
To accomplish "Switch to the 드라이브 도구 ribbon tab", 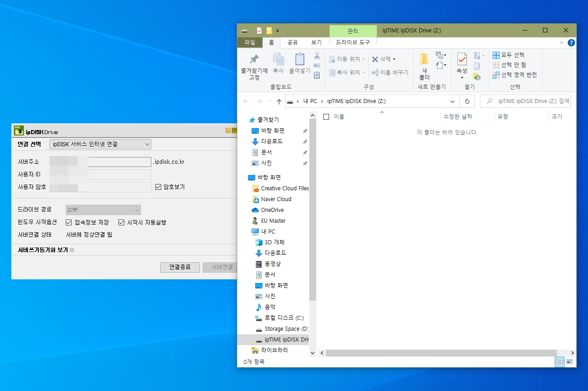I will click(353, 42).
